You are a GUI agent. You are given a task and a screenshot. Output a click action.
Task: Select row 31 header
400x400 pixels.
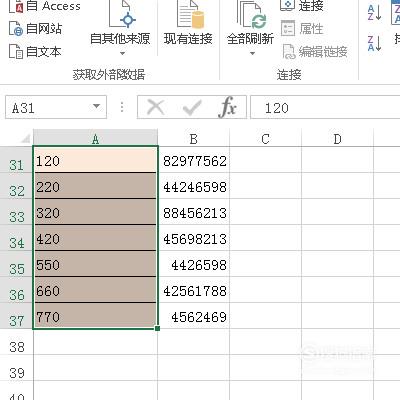[16, 160]
